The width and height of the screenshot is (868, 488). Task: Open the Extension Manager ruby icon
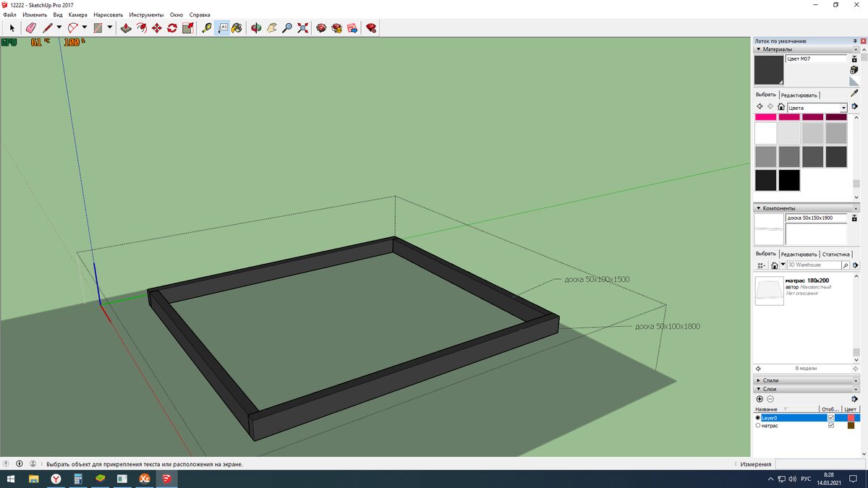[371, 28]
